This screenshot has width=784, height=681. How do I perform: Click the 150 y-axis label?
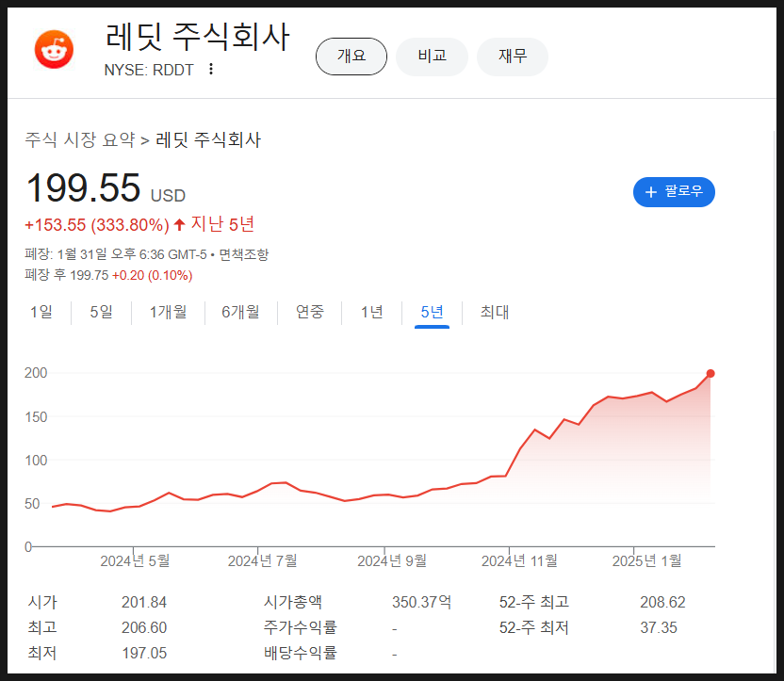tap(36, 417)
